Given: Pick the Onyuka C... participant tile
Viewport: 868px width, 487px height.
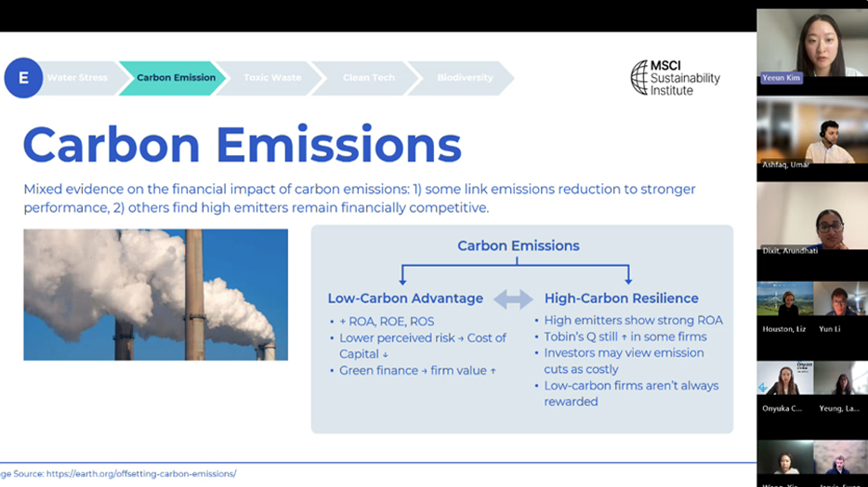Looking at the screenshot, I should click(784, 383).
